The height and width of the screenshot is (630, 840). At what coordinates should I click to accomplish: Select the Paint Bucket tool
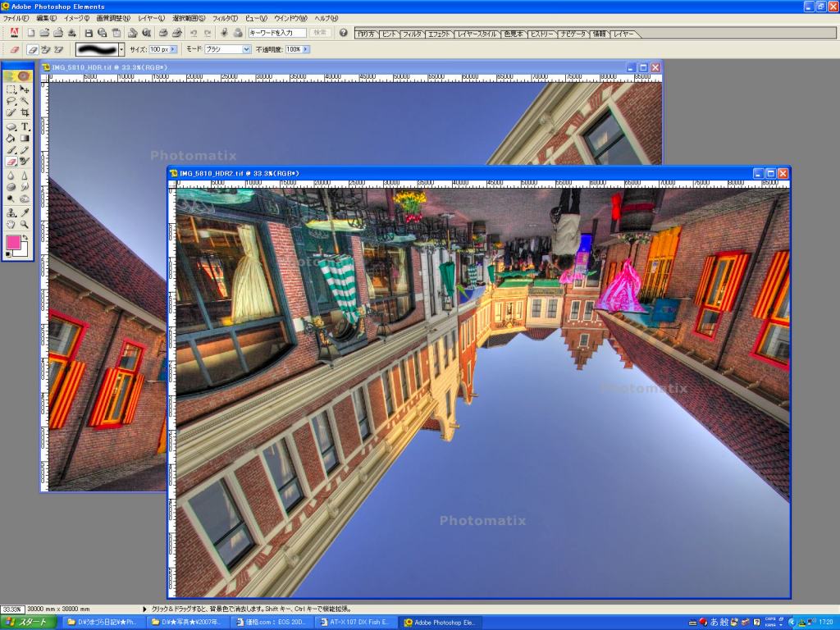coord(11,138)
